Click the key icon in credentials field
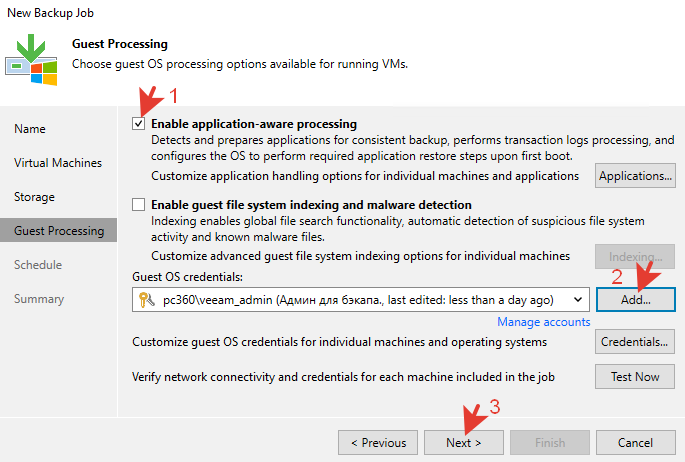The width and height of the screenshot is (685, 462). [x=146, y=299]
